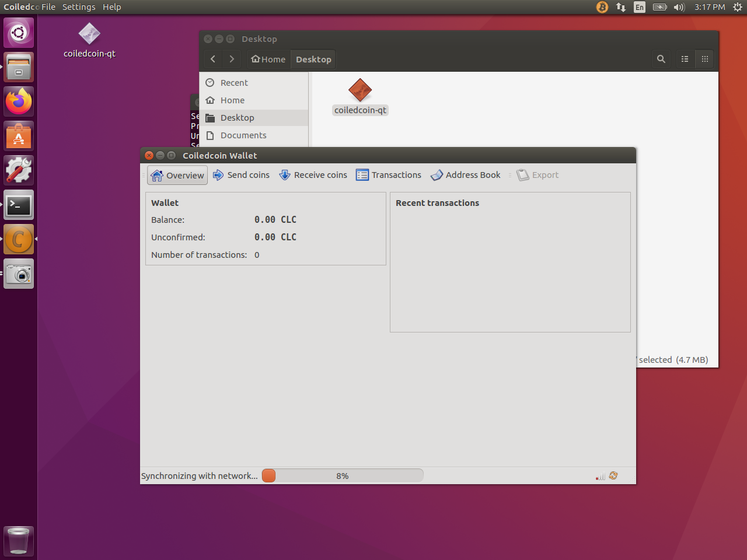Viewport: 747px width, 560px height.
Task: Open the battery indicator in top panel
Action: pos(659,7)
